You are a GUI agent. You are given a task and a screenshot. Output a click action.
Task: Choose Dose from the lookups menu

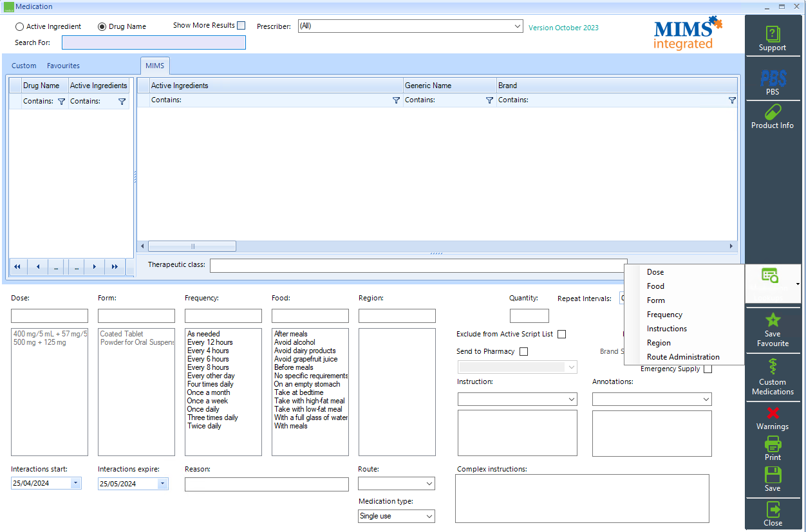[655, 272]
